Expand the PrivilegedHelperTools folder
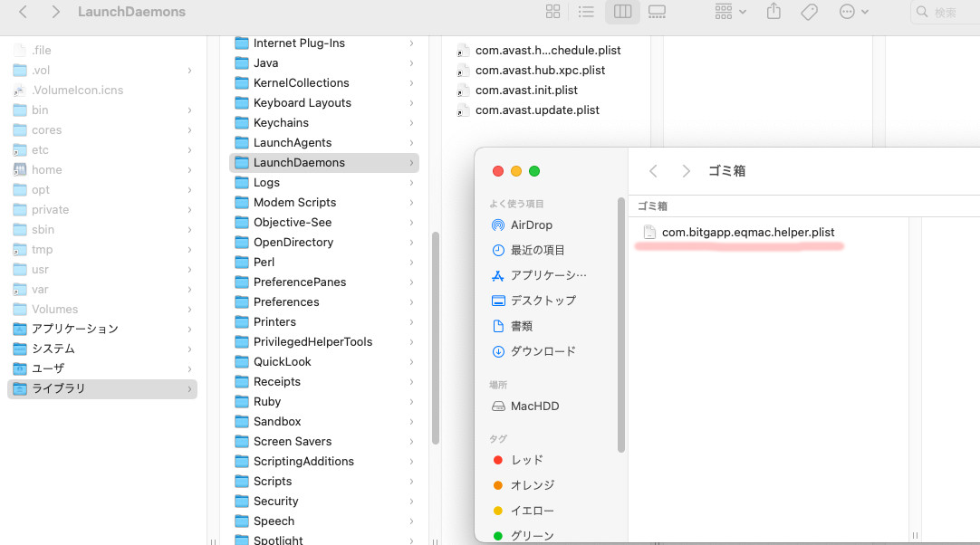The image size is (980, 545). [312, 341]
